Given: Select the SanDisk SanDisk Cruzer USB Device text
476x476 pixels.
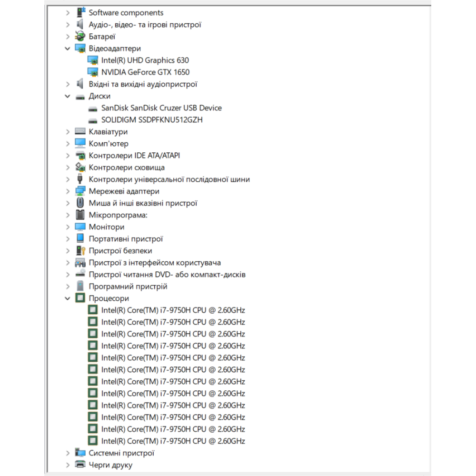Looking at the screenshot, I should point(161,108).
